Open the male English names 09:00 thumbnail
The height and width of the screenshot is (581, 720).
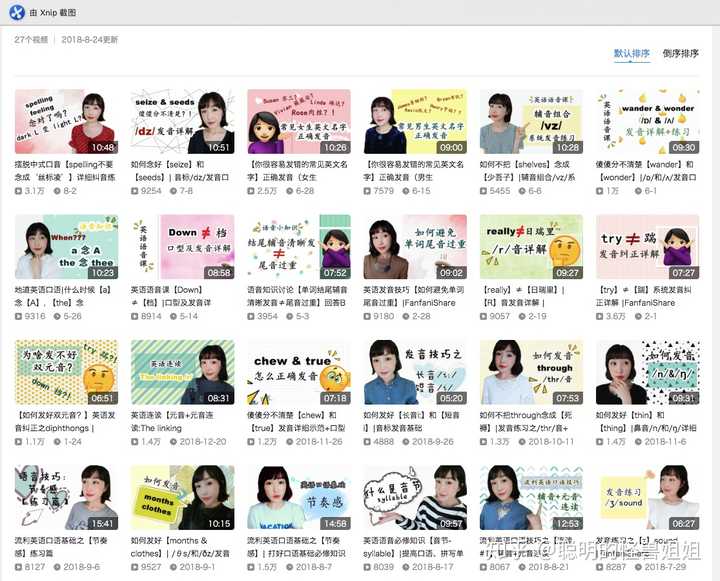coord(415,122)
